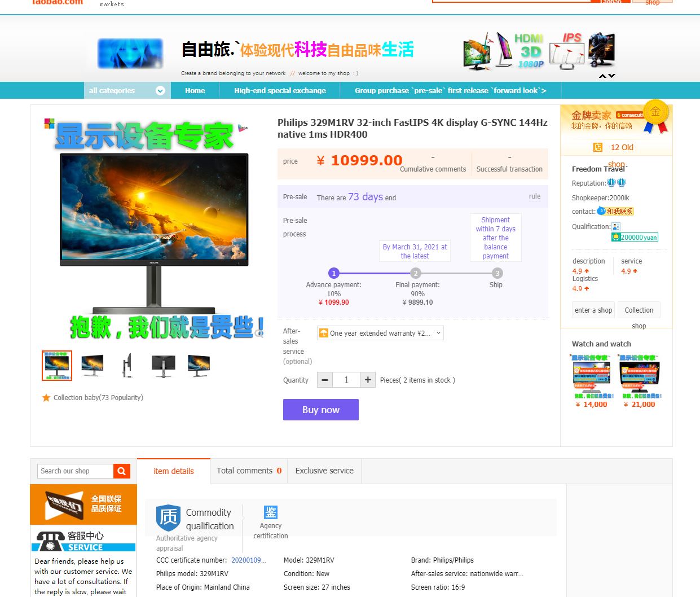This screenshot has width=700, height=597.
Task: Click the 12 Old shop icon
Action: point(598,147)
